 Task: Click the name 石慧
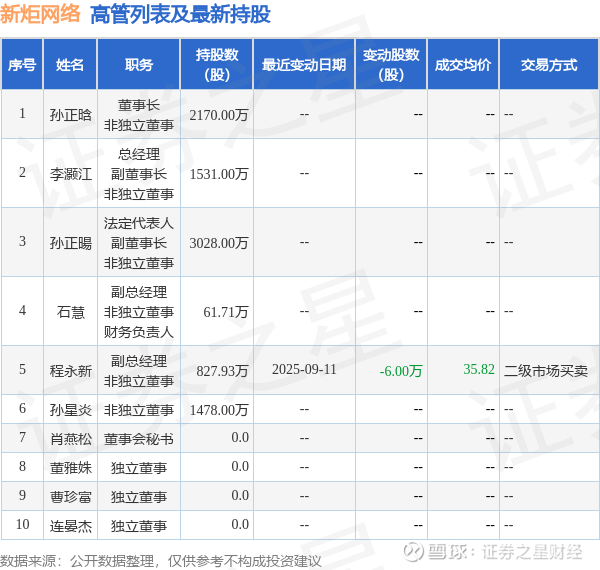click(x=71, y=312)
